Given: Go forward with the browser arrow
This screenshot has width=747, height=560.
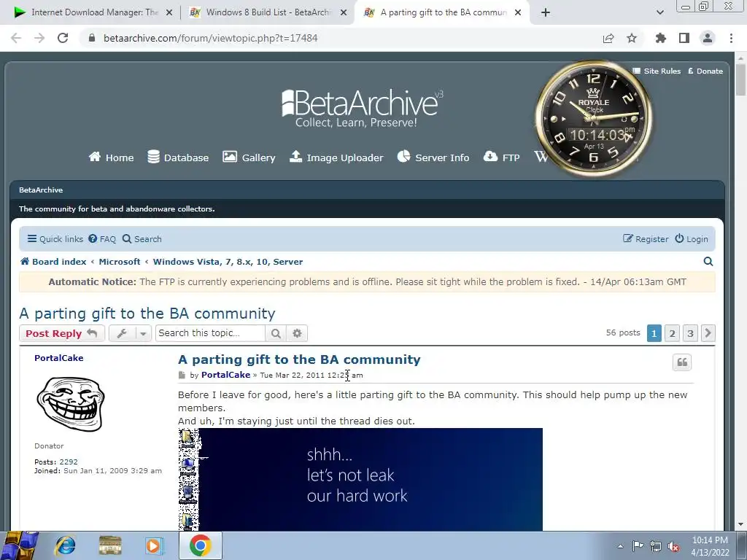Looking at the screenshot, I should click(x=39, y=38).
